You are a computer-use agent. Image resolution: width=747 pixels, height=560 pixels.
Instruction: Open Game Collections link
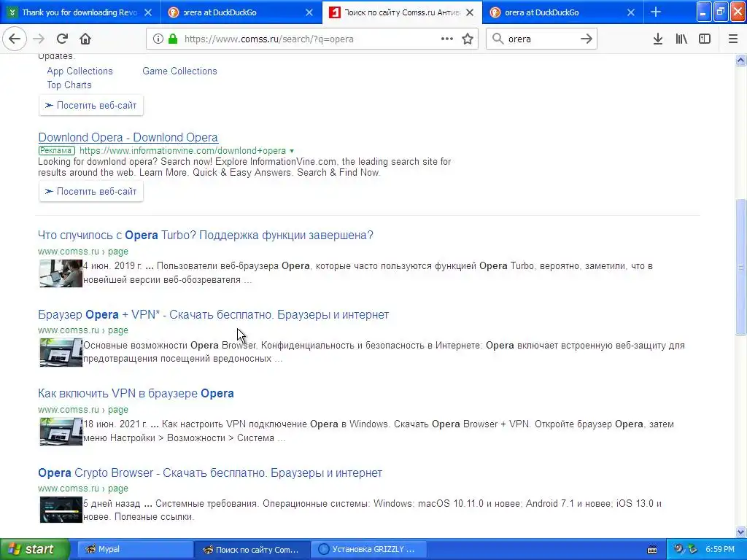coord(179,71)
